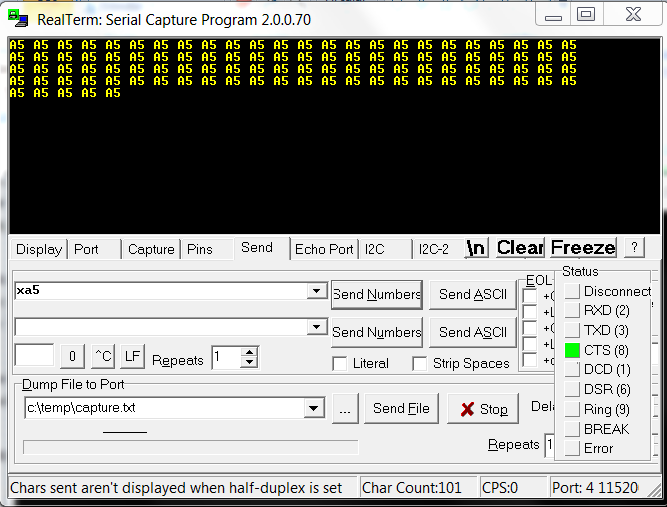The height and width of the screenshot is (507, 667).
Task: Click the \n newline button
Action: [x=476, y=248]
